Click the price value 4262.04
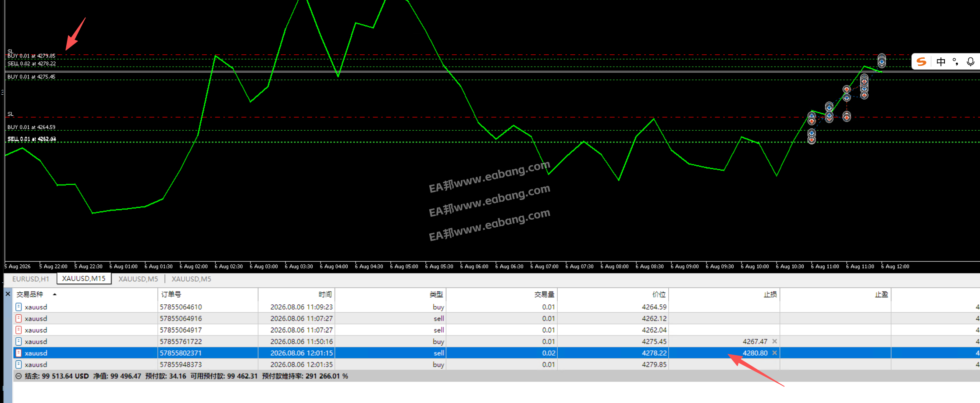The width and height of the screenshot is (980, 403). (x=654, y=330)
